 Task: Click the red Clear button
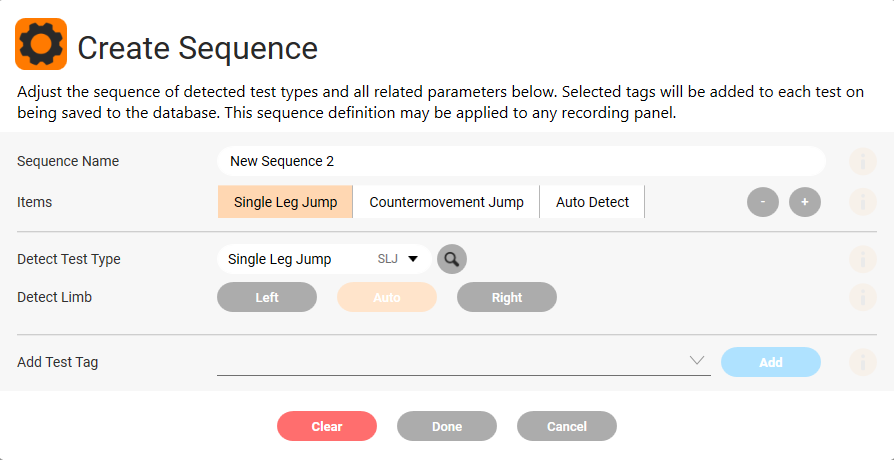click(x=327, y=426)
